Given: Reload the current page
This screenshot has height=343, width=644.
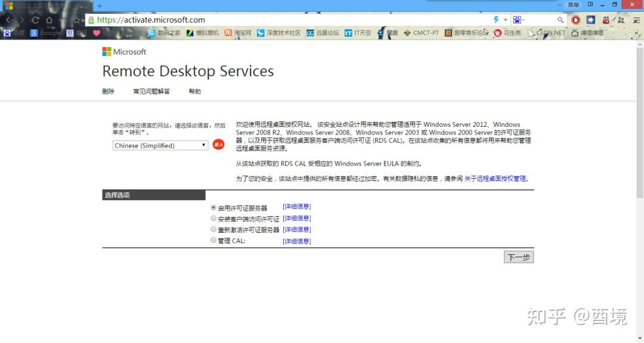Looking at the screenshot, I should 35,20.
